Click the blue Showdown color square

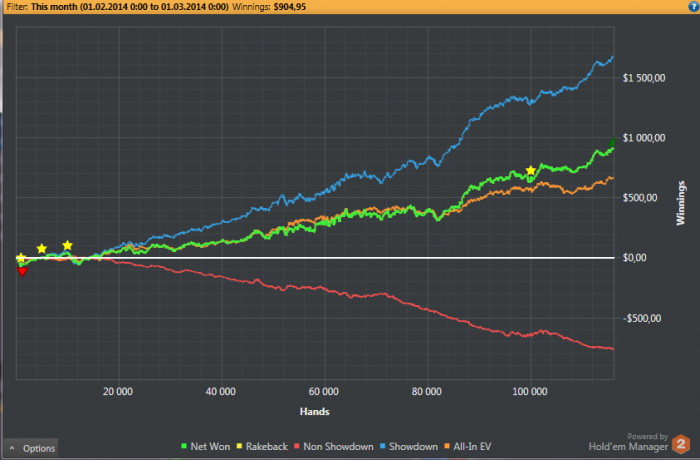click(383, 446)
